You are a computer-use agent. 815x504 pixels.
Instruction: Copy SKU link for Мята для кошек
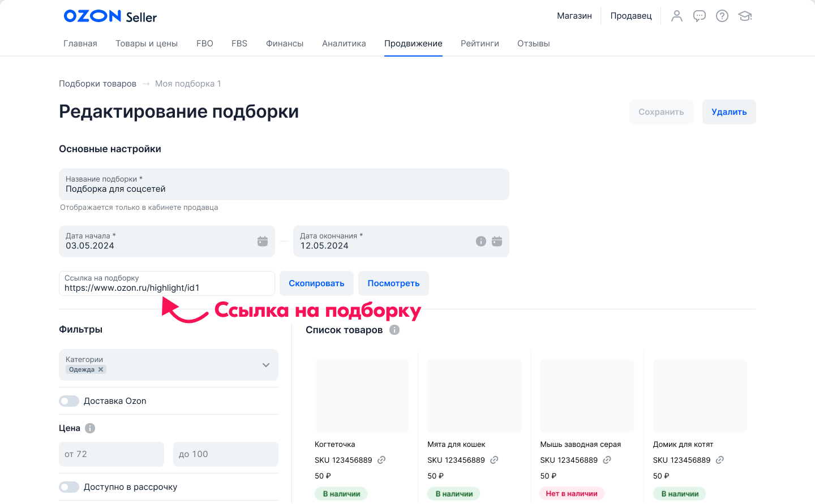[x=494, y=460]
